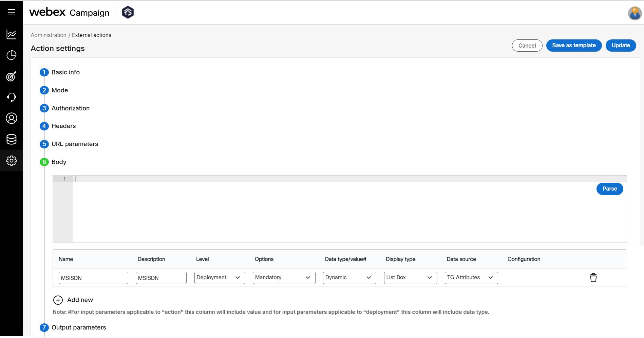Open the pie chart reports section
This screenshot has height=338, width=644.
pos(11,55)
